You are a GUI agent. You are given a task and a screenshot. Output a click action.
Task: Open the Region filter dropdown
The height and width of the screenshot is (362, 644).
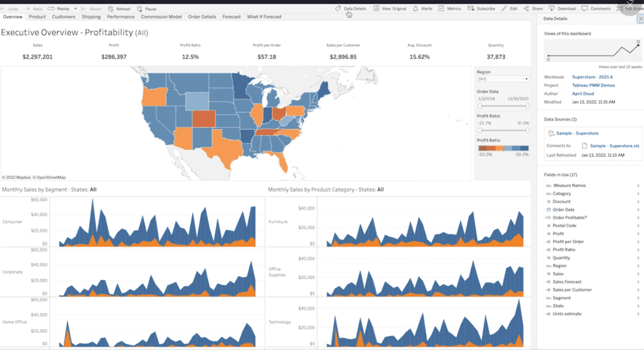[503, 79]
